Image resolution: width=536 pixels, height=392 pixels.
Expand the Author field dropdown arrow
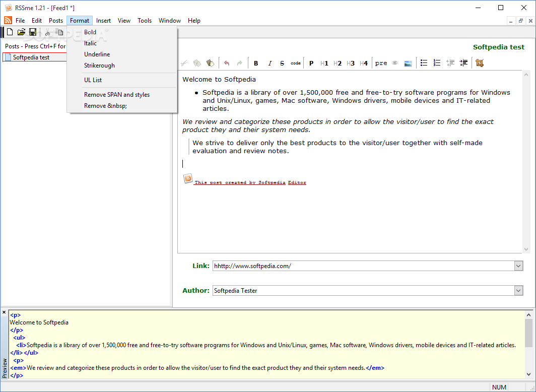click(x=518, y=291)
